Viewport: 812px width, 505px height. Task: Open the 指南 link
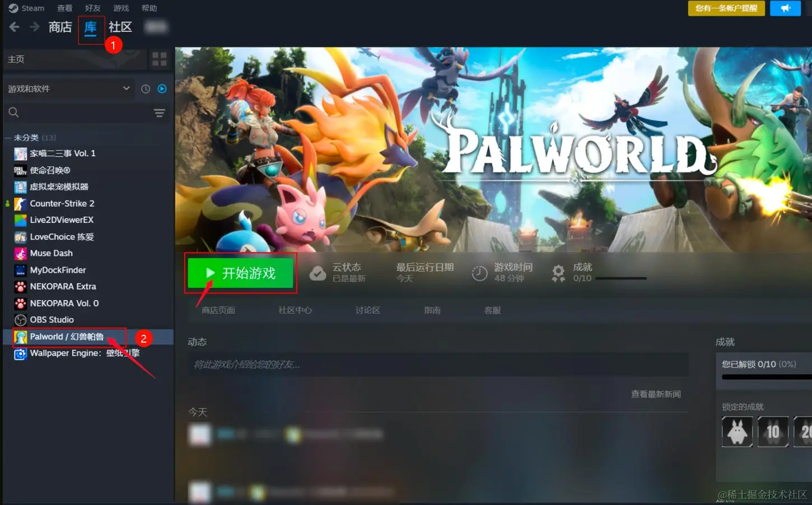coord(432,310)
